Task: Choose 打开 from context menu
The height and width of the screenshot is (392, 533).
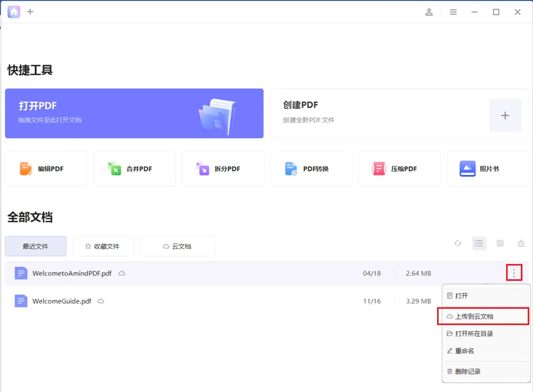Action: [x=486, y=296]
